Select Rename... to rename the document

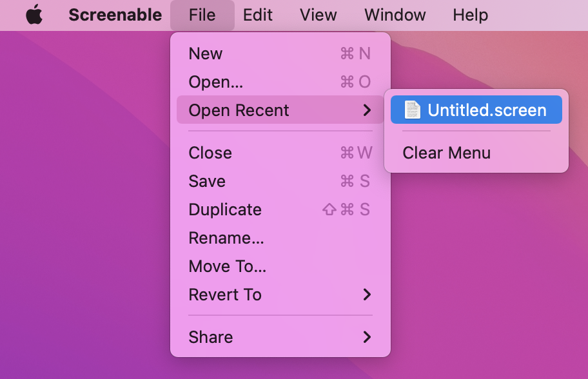pyautogui.click(x=226, y=238)
